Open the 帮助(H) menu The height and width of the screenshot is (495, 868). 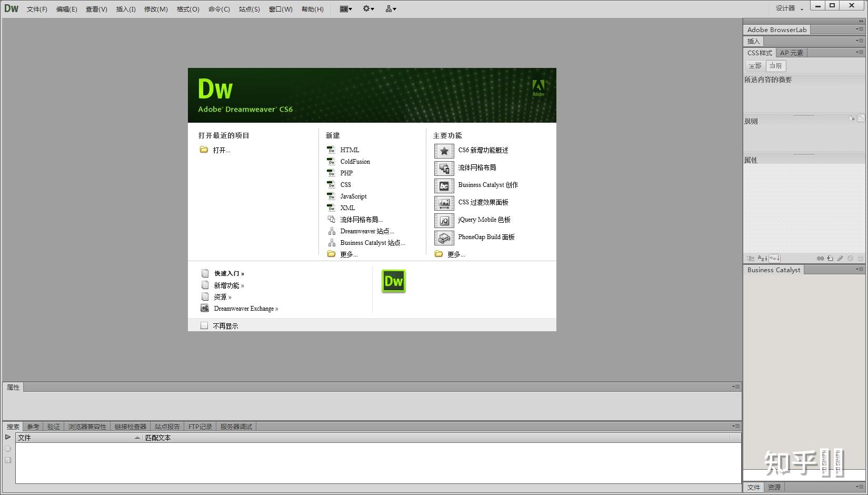313,9
